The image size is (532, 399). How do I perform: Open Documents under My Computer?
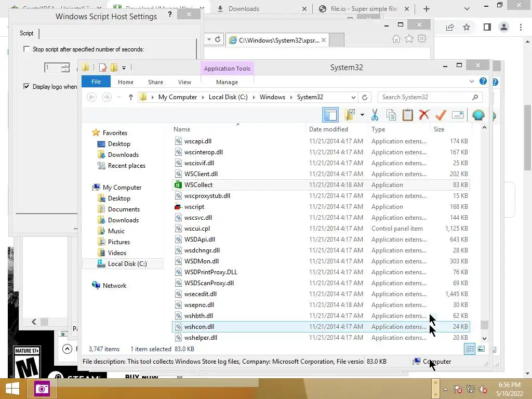124,209
